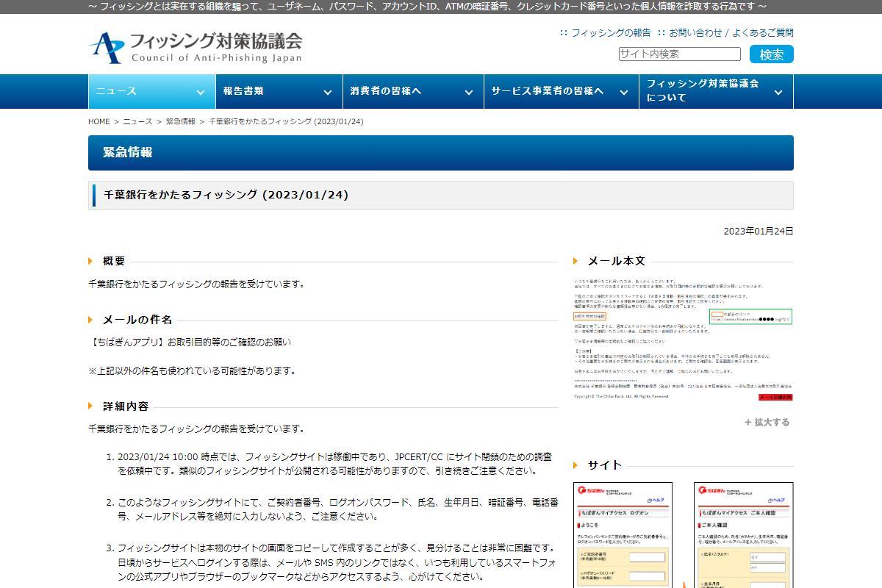Click the list item starting 2023/01/24 10:00 時点では
The width and height of the screenshot is (882, 588).
click(334, 464)
